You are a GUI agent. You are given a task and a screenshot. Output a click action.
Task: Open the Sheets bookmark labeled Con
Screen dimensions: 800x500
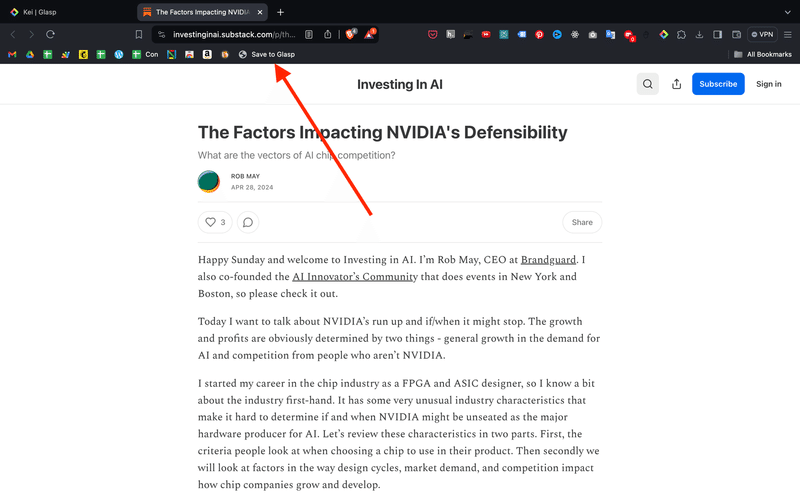145,54
